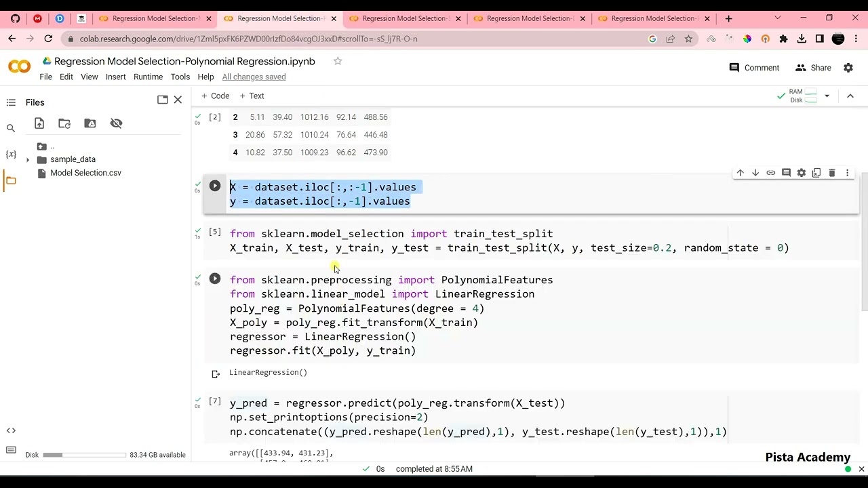Click the cell [7] execution indicator
Image resolution: width=868 pixels, height=488 pixels.
tap(215, 402)
